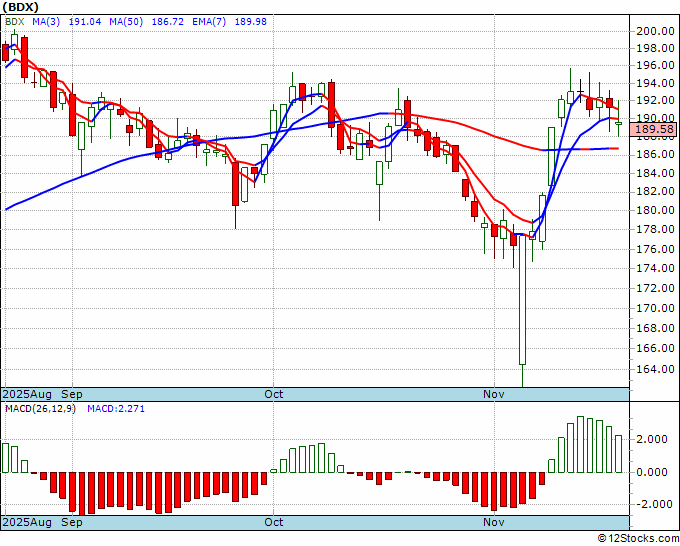The image size is (680, 546).
Task: Click the (BDX) chart title
Action: tap(20, 7)
